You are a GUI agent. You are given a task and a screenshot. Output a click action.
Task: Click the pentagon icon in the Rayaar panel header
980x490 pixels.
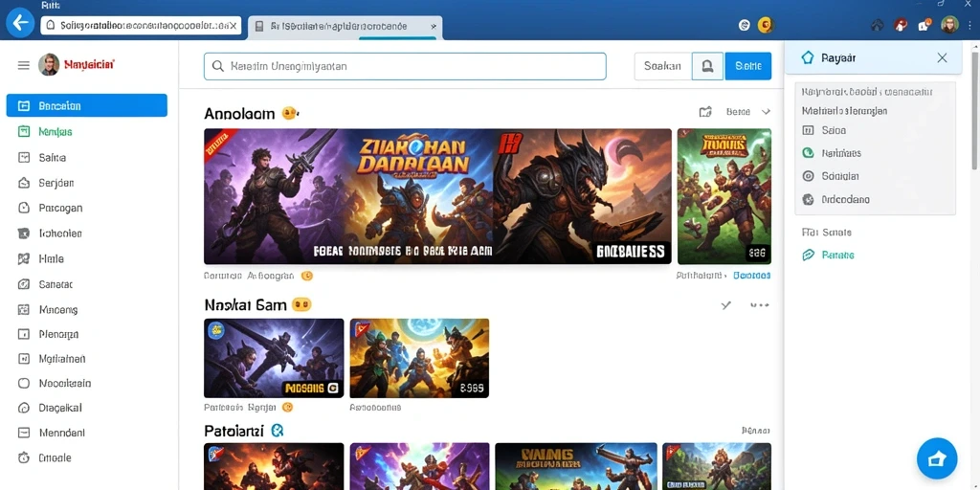[808, 57]
